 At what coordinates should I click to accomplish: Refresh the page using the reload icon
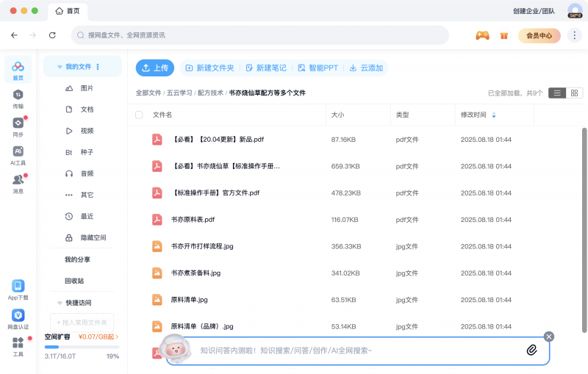pos(52,35)
